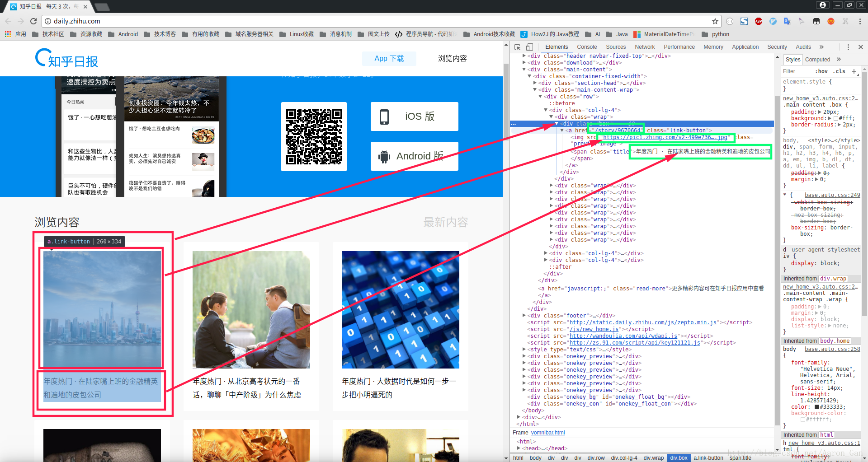
Task: Toggle the device toolbar icon in DevTools
Action: click(x=529, y=47)
